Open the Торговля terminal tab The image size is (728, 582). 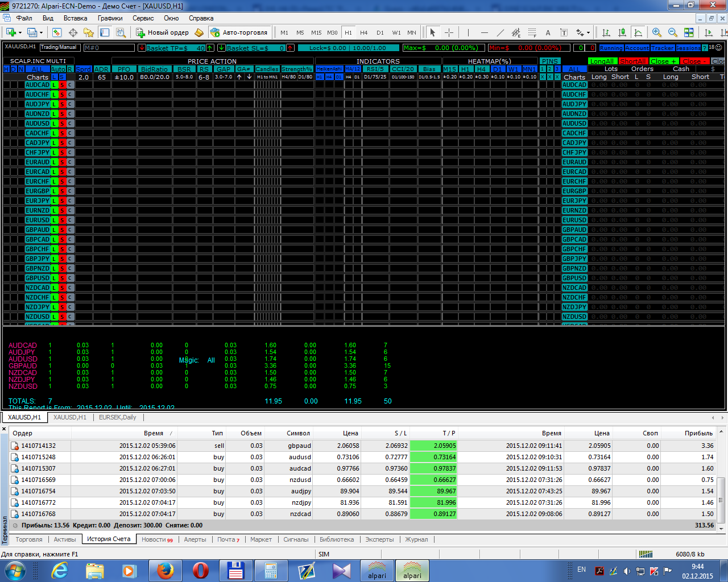(x=29, y=539)
